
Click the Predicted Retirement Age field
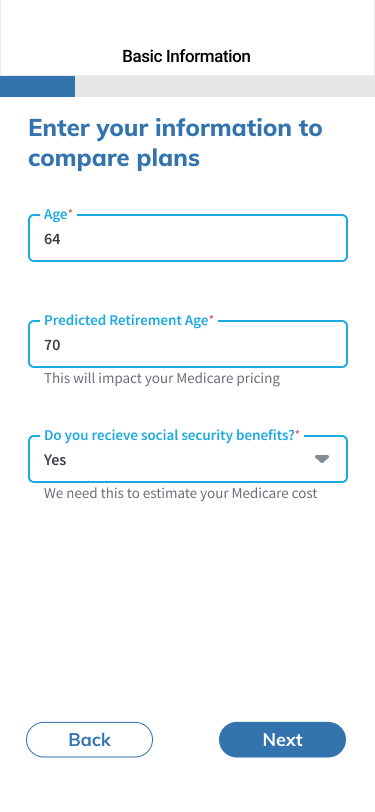(188, 344)
